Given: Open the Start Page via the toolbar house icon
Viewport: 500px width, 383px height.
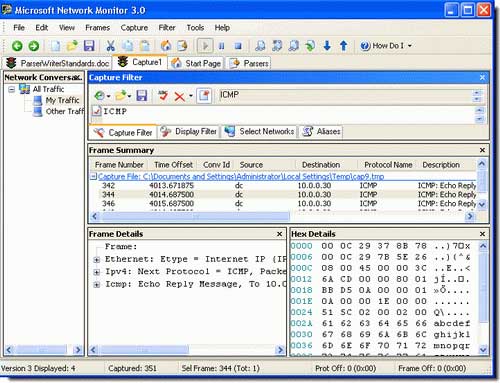Looking at the screenshot, I should (166, 46).
